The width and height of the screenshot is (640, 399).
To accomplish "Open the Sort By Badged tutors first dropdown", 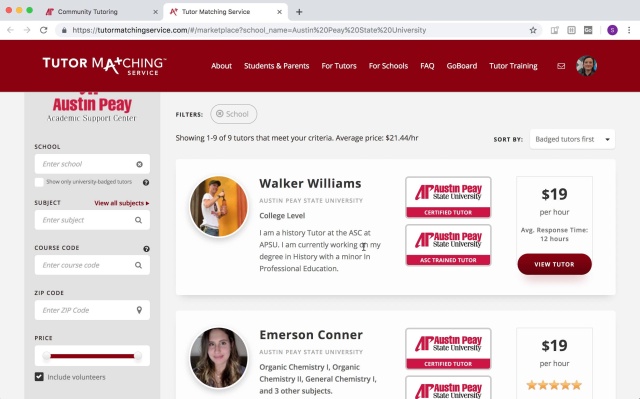I will click(x=572, y=139).
